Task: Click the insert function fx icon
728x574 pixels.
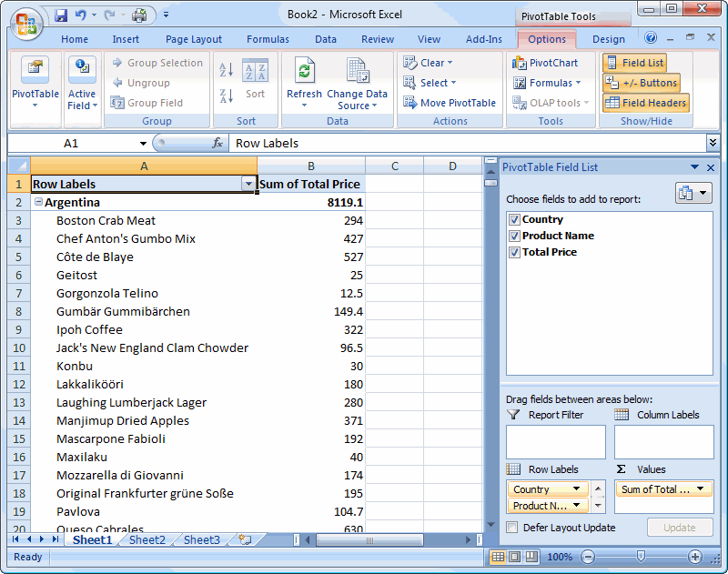Action: click(x=217, y=143)
